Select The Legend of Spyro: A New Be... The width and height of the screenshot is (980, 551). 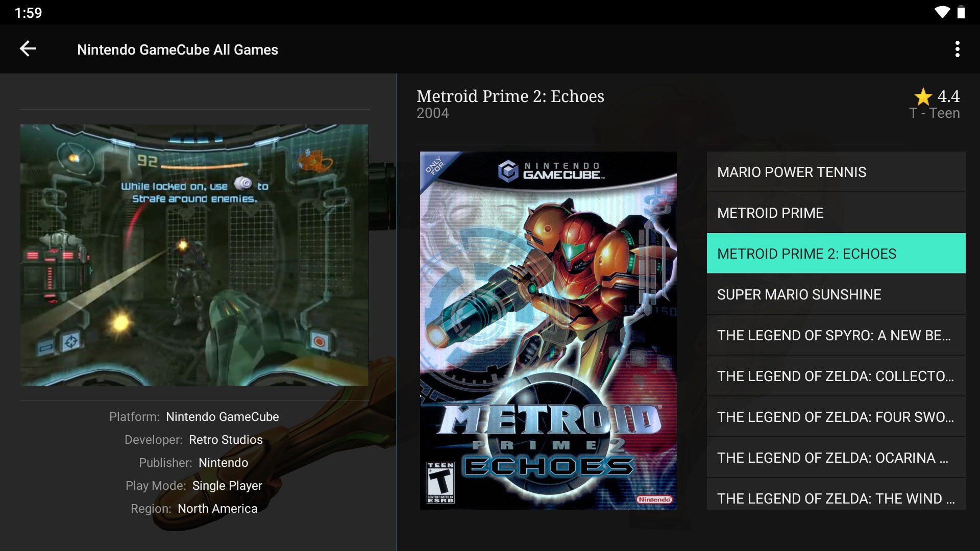836,335
